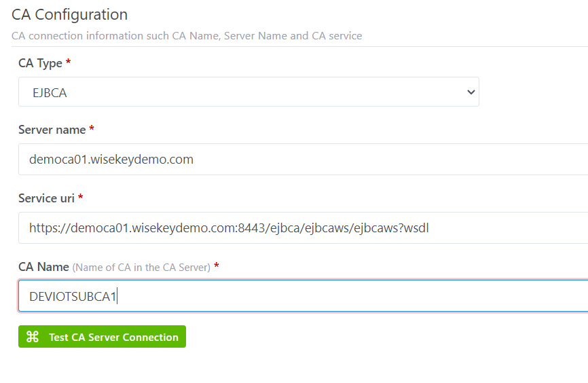Click the CA Type dropdown chevron arrow
588x383 pixels.
tap(471, 92)
